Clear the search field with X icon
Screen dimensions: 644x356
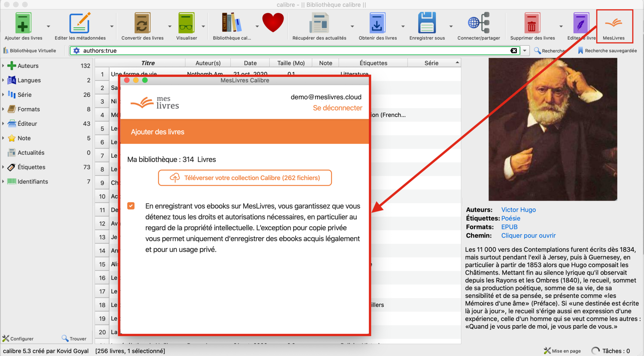[x=514, y=51]
